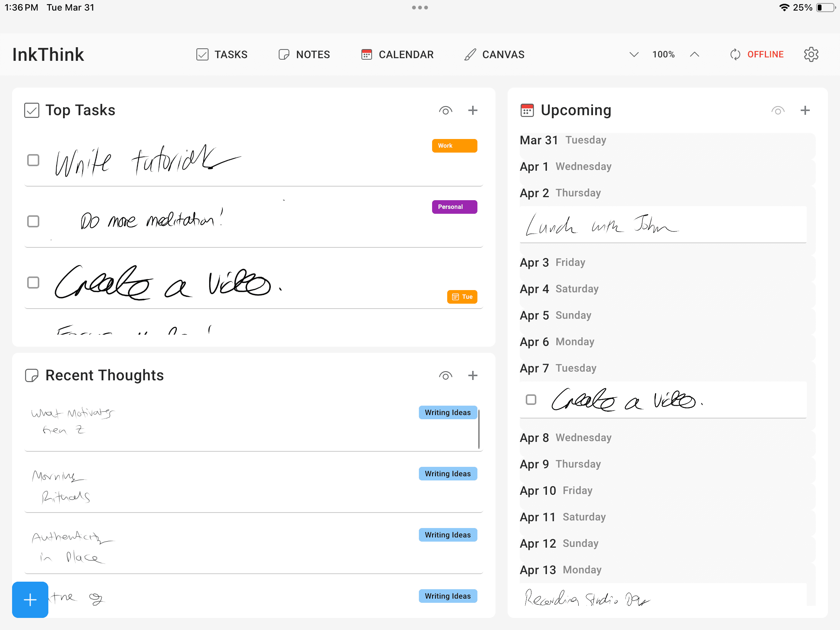Click the OFFLINE status label
The width and height of the screenshot is (840, 630).
click(765, 54)
